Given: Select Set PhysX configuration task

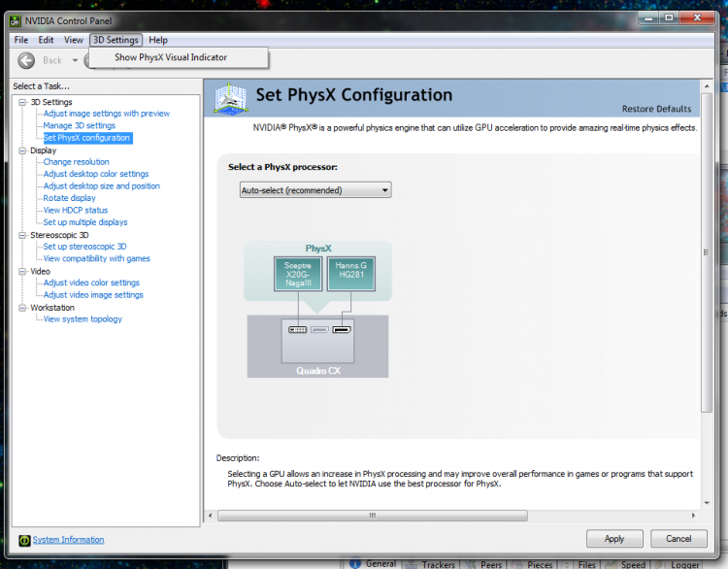Looking at the screenshot, I should (86, 138).
